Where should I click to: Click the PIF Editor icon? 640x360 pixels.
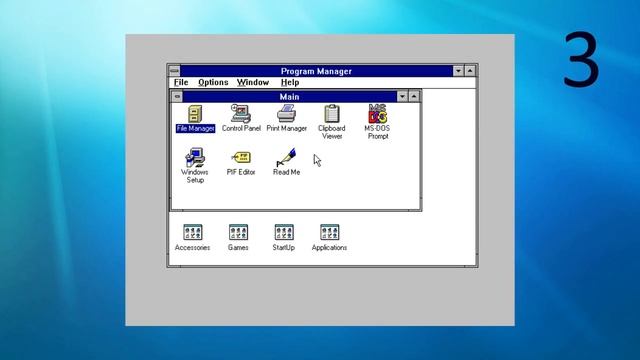241,158
